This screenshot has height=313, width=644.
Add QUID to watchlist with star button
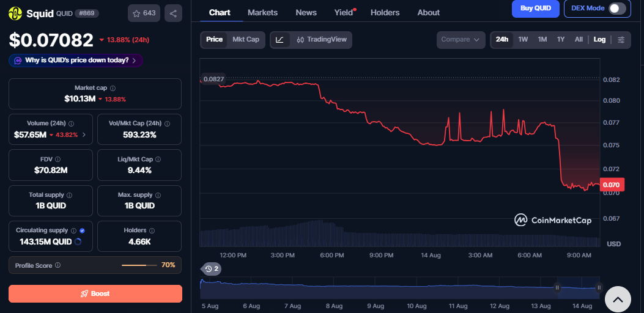point(144,13)
